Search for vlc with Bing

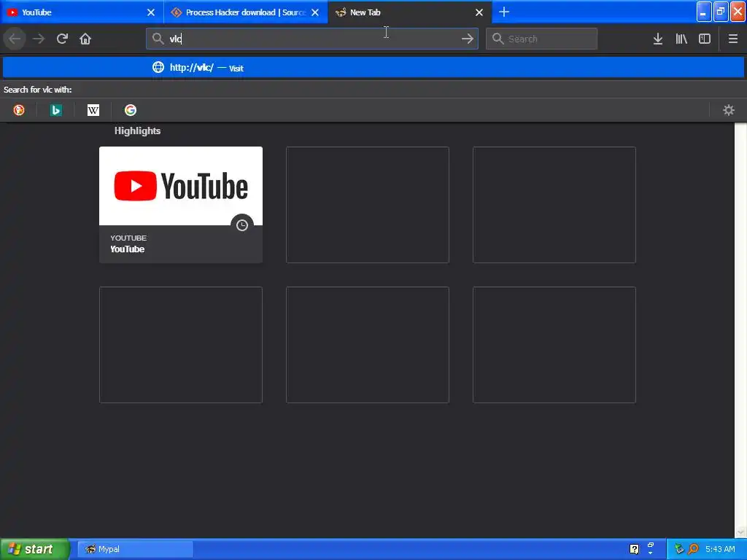[55, 110]
